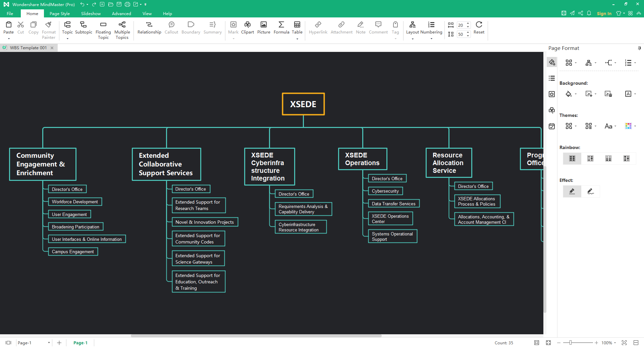Select Novel & Innovation Projects subtopic
Image resolution: width=644 pixels, height=348 pixels.
pos(205,222)
